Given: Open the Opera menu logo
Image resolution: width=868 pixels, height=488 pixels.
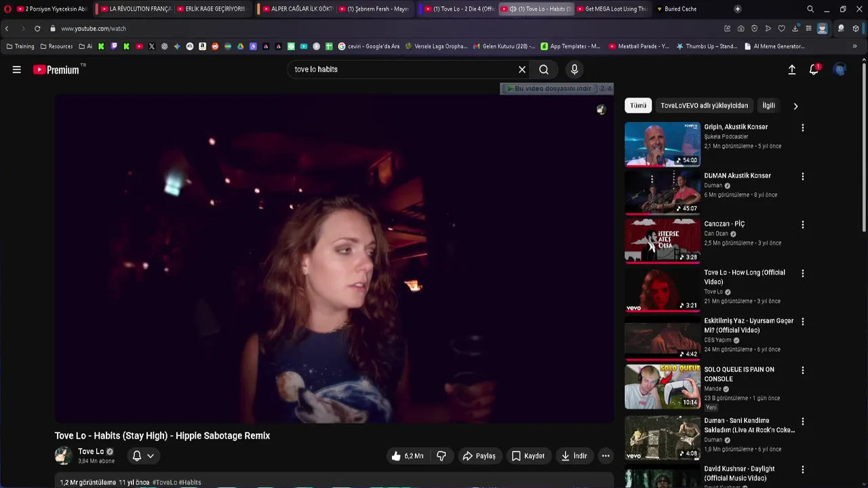Looking at the screenshot, I should coord(7,9).
